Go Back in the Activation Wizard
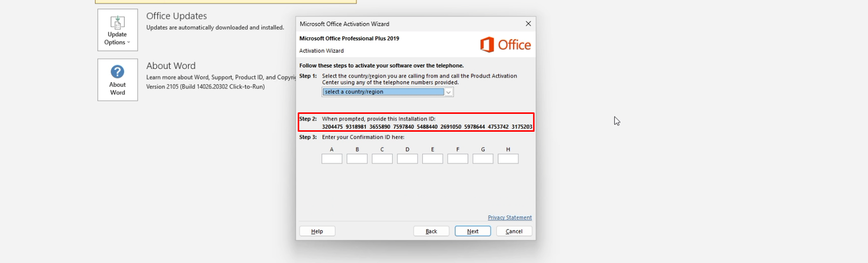 pyautogui.click(x=431, y=231)
